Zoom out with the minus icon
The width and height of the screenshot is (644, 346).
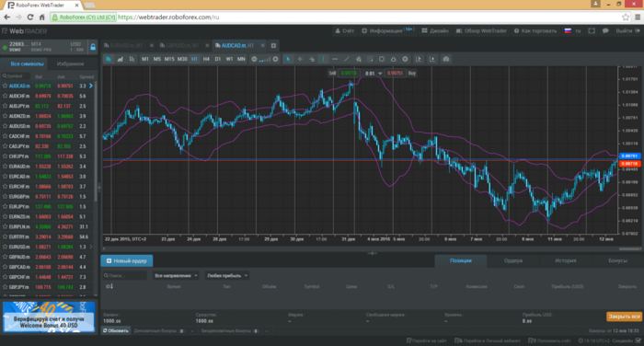[x=254, y=59]
